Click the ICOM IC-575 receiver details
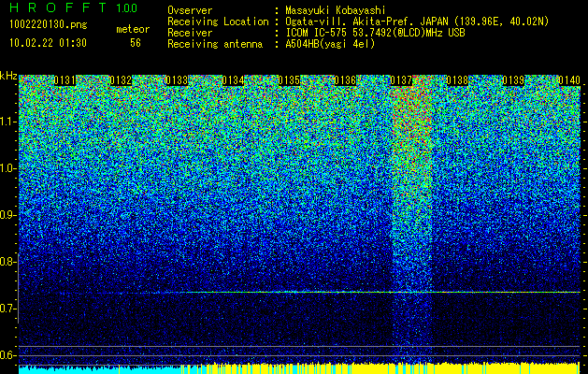Screen dimensions: 588x374 375,33
